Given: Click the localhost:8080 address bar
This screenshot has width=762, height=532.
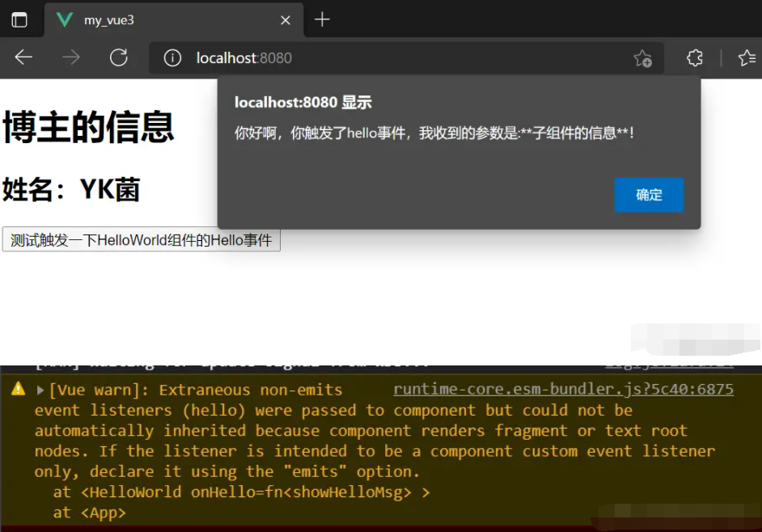Looking at the screenshot, I should click(x=406, y=58).
